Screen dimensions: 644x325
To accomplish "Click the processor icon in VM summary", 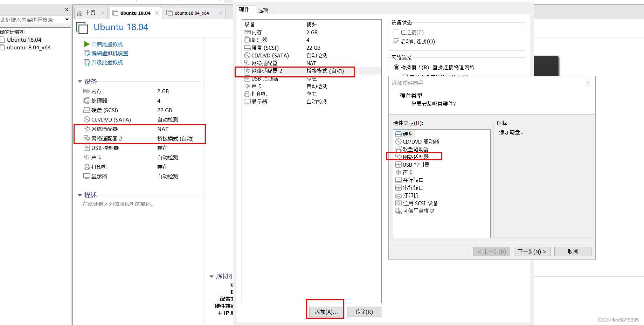I will point(87,101).
